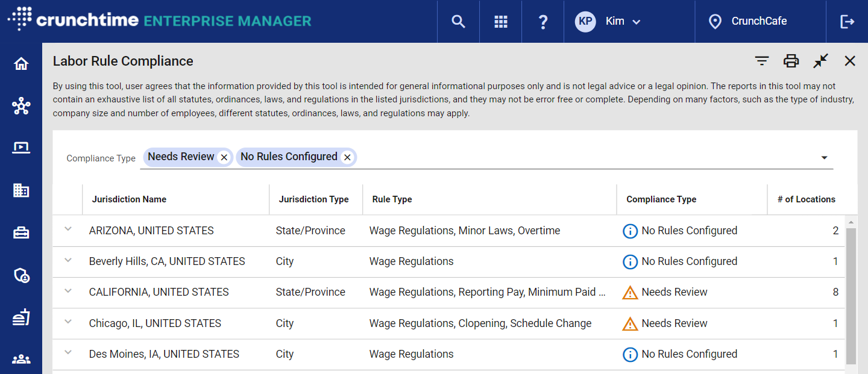Click the Labor Rule Compliance title
This screenshot has width=868, height=374.
[x=123, y=61]
